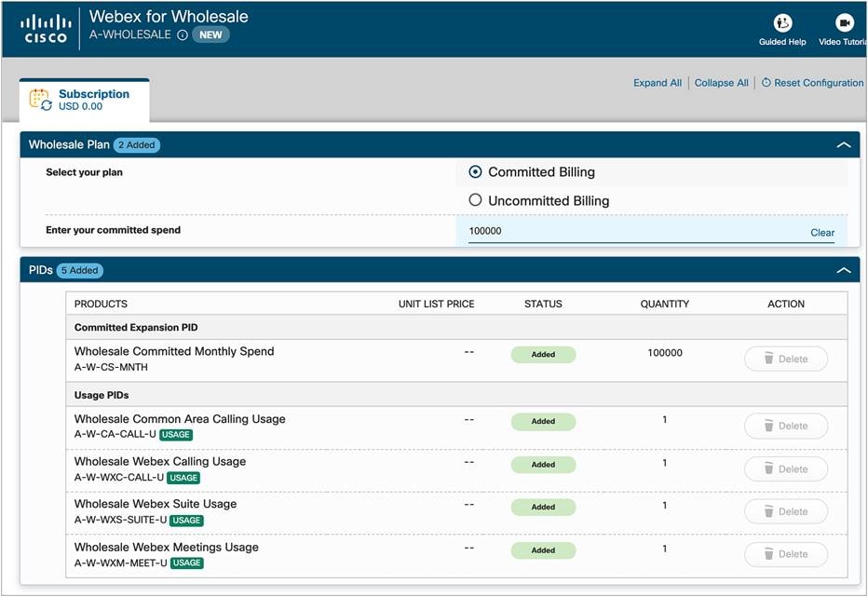Screen dimensions: 868x597
Task: Click Added status for Webex Suite Usage
Action: click(543, 508)
